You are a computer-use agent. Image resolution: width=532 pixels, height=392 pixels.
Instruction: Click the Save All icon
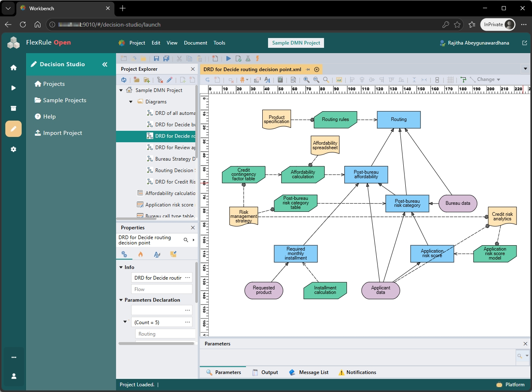[x=166, y=58]
